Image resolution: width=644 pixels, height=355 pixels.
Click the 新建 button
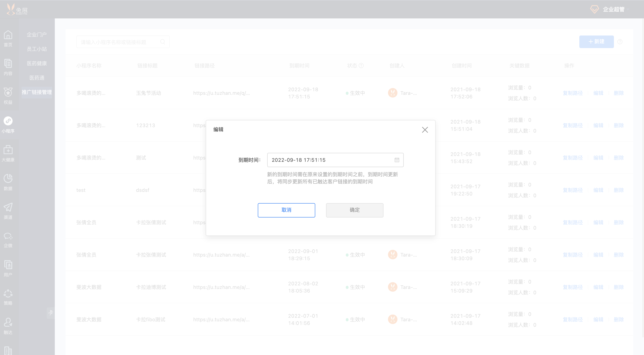pos(596,42)
